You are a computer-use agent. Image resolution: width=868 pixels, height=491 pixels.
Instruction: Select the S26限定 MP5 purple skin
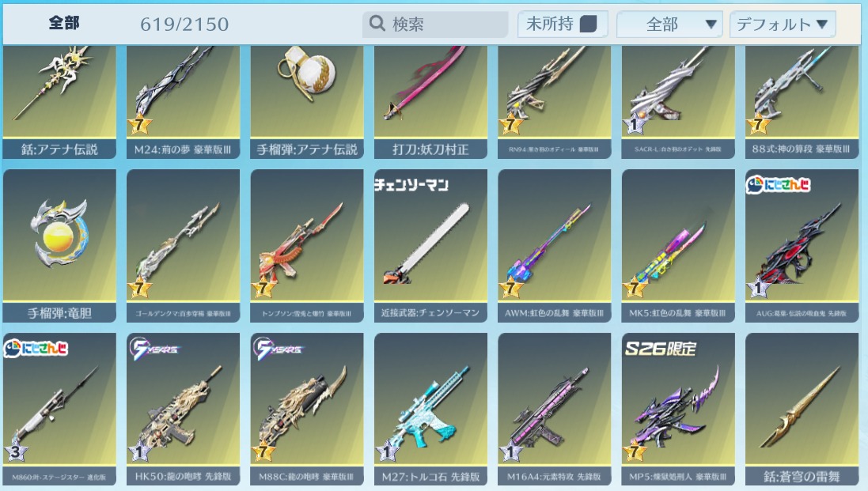pyautogui.click(x=678, y=410)
